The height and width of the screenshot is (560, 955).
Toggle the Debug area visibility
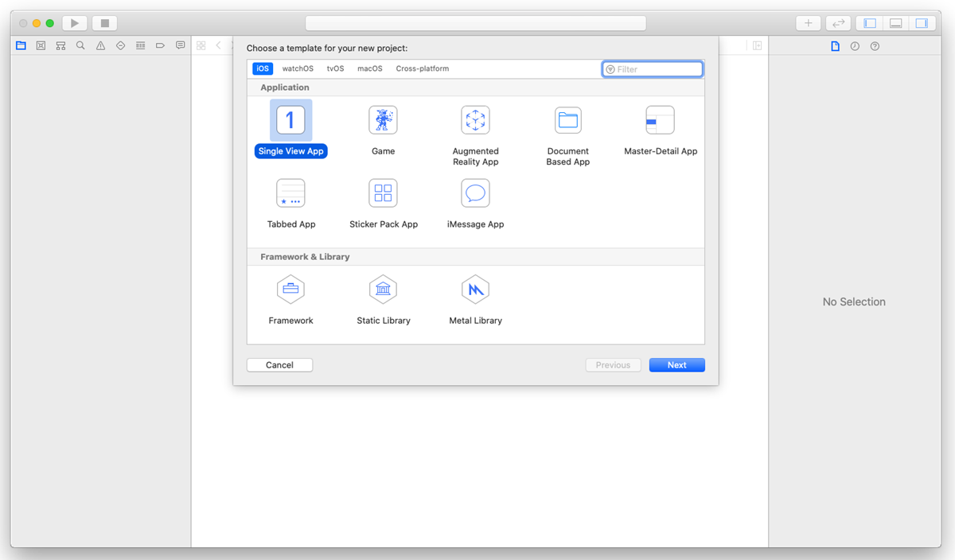click(896, 23)
